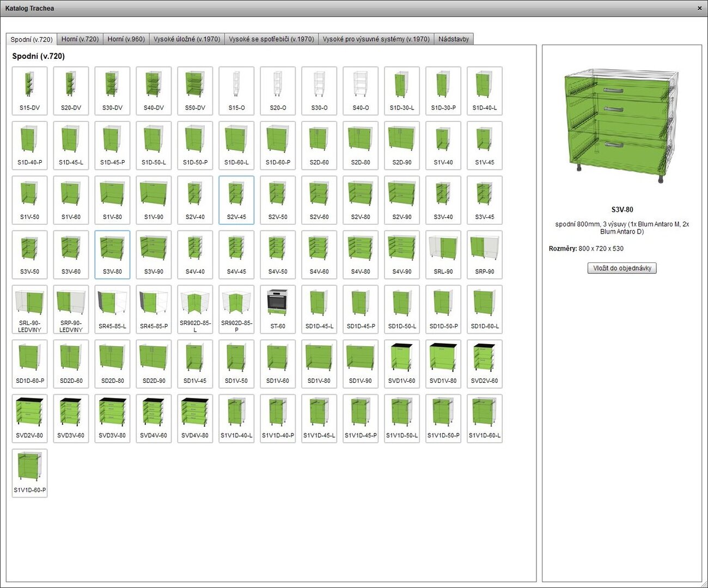
Task: Click the Vložit do objednávky button
Action: (x=622, y=268)
